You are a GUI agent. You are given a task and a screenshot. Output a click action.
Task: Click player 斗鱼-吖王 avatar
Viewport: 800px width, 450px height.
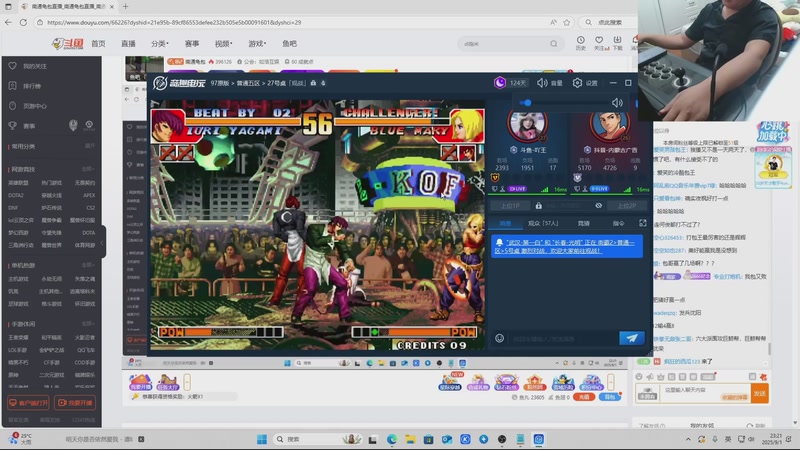pyautogui.click(x=528, y=124)
